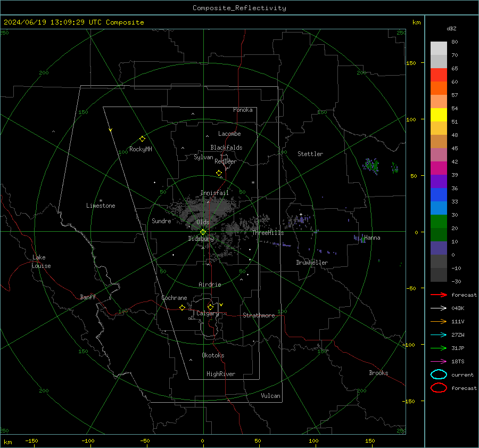479x448 pixels.
Task: Click the HighRiver city label
Action: [221, 374]
